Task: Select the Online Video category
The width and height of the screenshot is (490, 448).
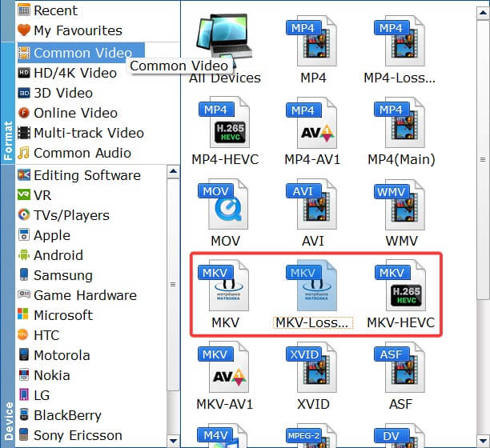Action: pyautogui.click(x=67, y=113)
